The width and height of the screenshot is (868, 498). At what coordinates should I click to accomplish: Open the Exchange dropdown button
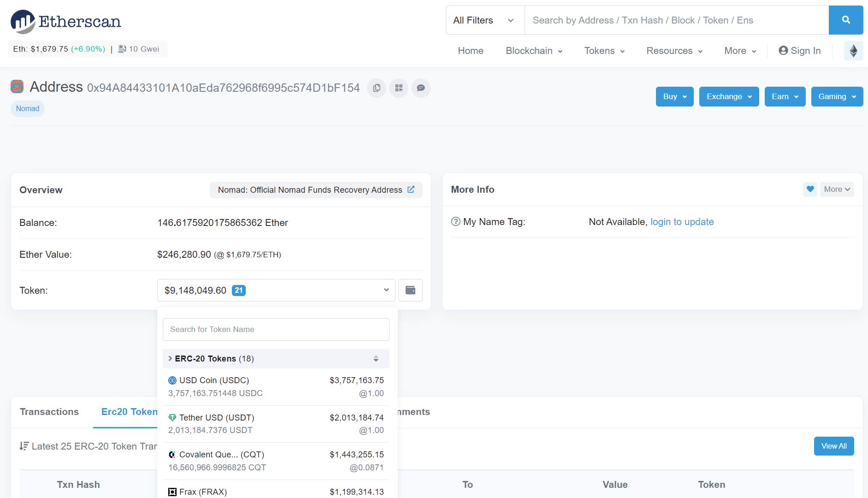click(x=729, y=96)
